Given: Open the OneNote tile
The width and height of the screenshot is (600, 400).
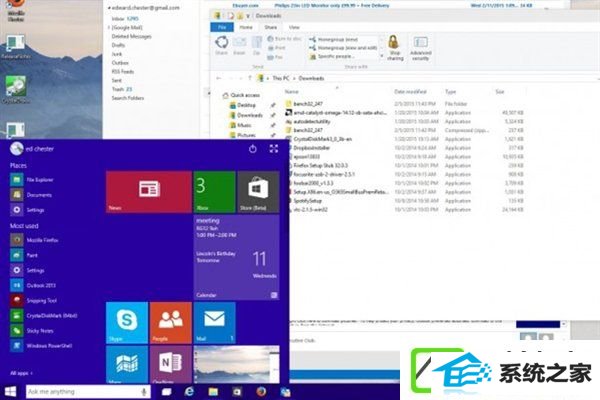Looking at the screenshot, I should click(171, 364).
